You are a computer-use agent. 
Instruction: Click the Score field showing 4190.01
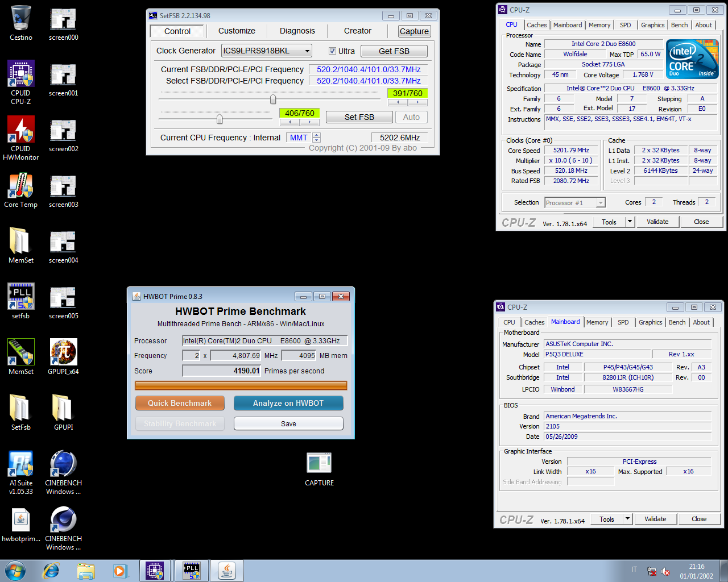[222, 371]
